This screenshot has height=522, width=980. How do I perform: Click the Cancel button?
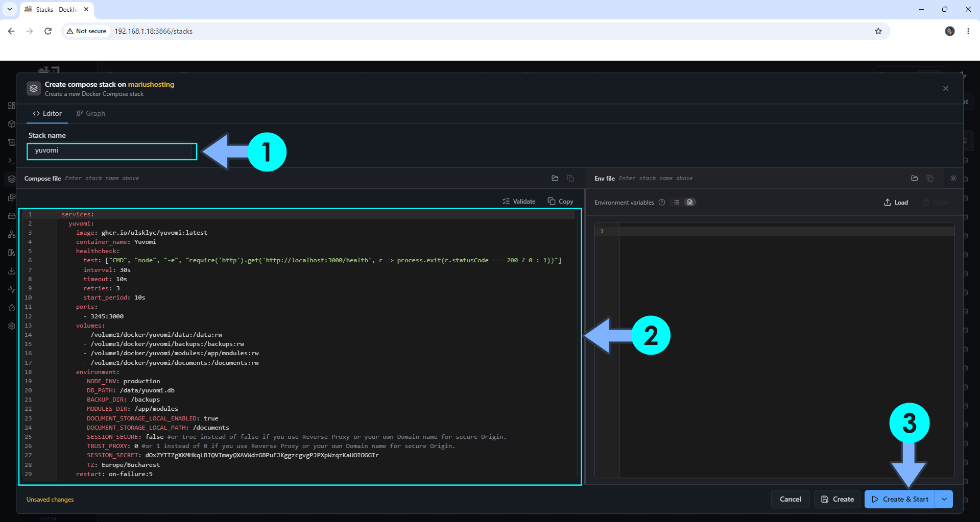click(790, 499)
